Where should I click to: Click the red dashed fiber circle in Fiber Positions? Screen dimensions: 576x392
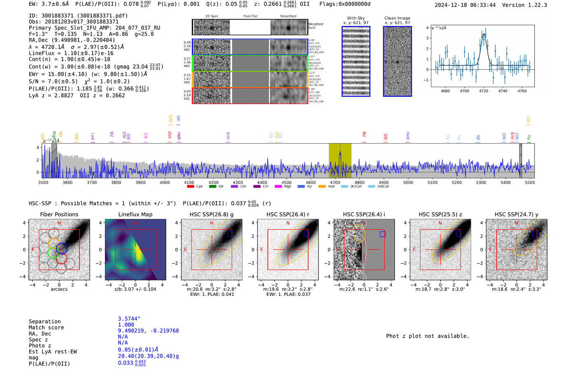(61, 258)
